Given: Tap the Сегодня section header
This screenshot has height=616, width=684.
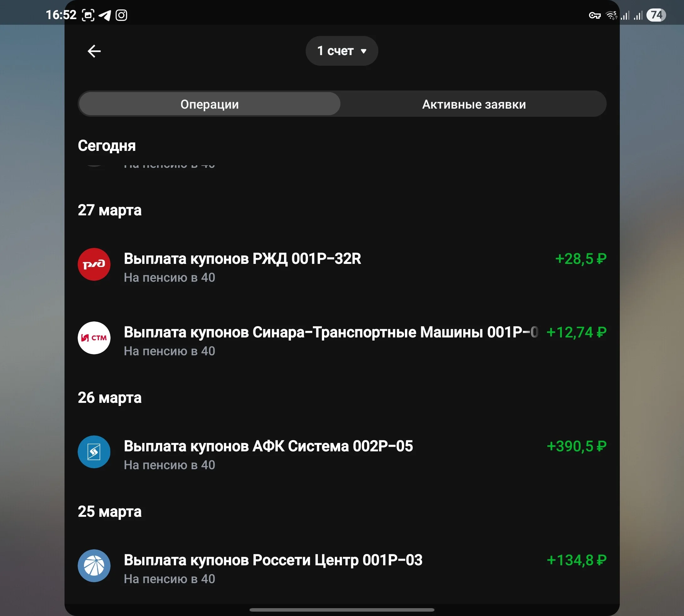Looking at the screenshot, I should point(107,146).
